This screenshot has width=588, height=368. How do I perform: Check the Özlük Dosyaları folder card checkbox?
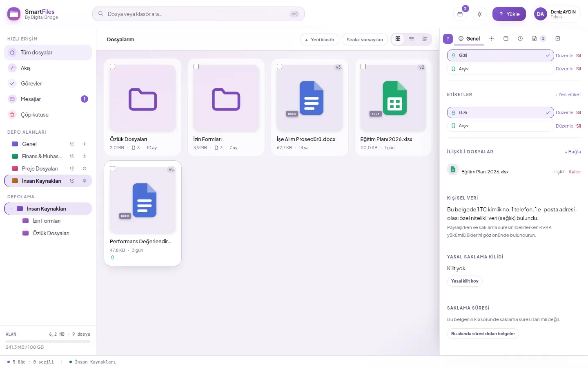113,67
